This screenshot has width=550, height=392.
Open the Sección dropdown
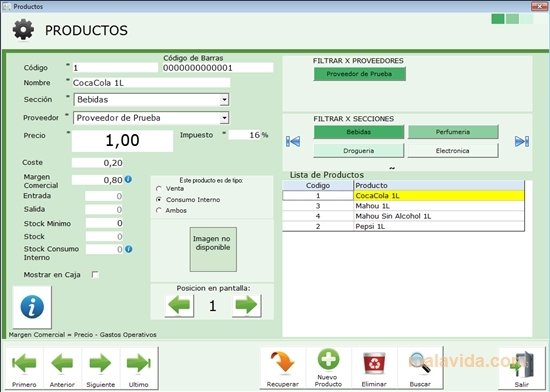(224, 100)
